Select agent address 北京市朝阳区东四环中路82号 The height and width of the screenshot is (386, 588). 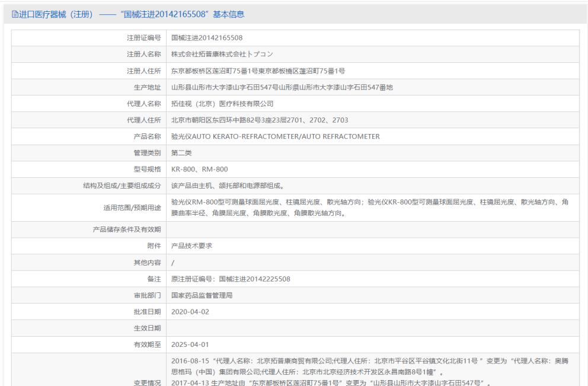216,120
